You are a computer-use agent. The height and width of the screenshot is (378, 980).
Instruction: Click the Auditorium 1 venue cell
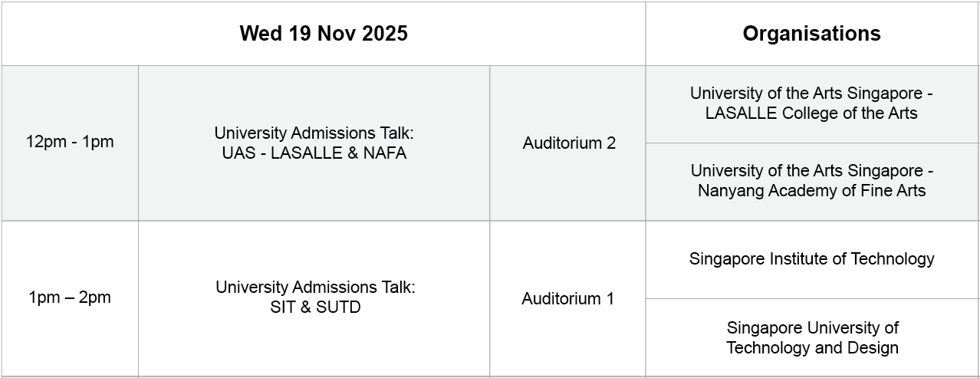click(568, 298)
